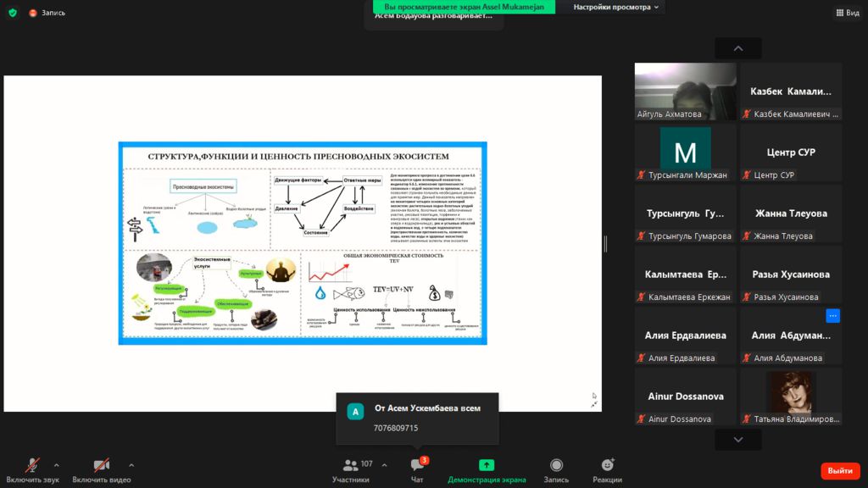Change layout using the Вид button
The height and width of the screenshot is (488, 868).
tap(847, 13)
